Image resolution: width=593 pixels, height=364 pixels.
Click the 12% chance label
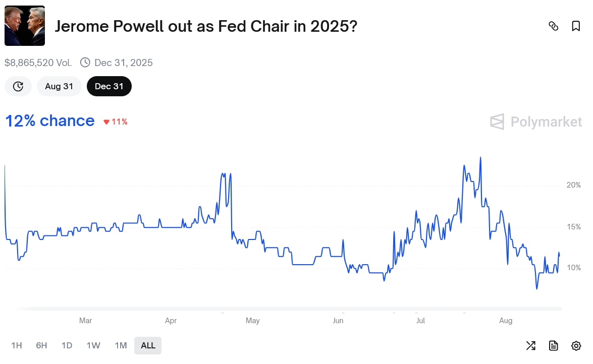[50, 121]
